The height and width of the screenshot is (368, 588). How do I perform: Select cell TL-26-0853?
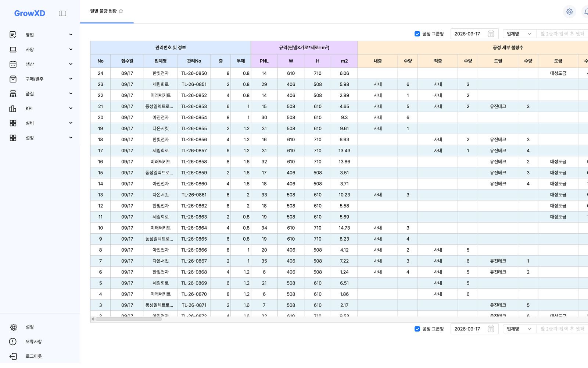[x=194, y=106]
